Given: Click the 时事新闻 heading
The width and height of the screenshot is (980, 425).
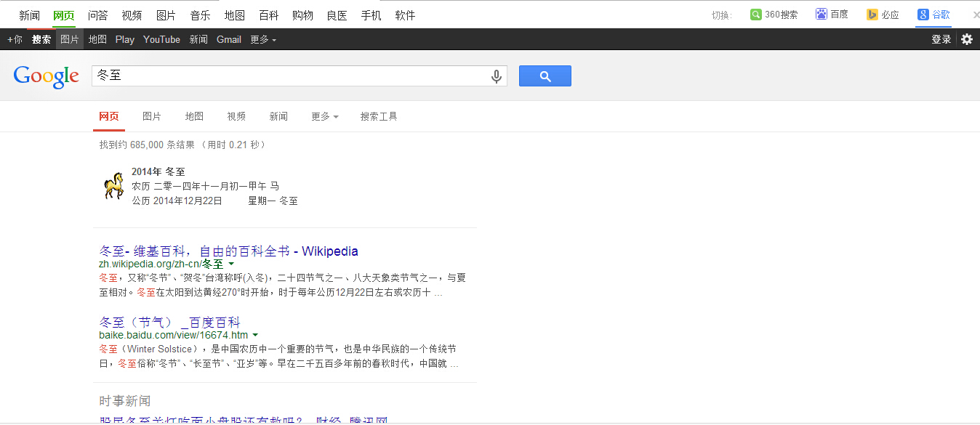Looking at the screenshot, I should click(x=125, y=401).
